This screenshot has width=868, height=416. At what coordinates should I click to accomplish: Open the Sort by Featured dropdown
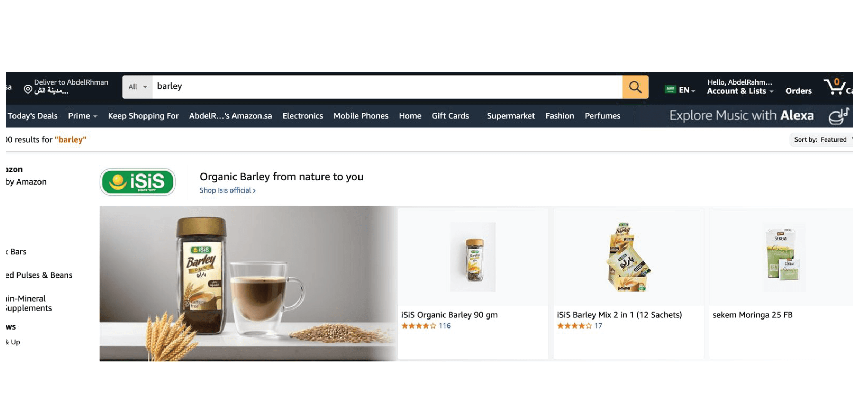[x=821, y=140]
